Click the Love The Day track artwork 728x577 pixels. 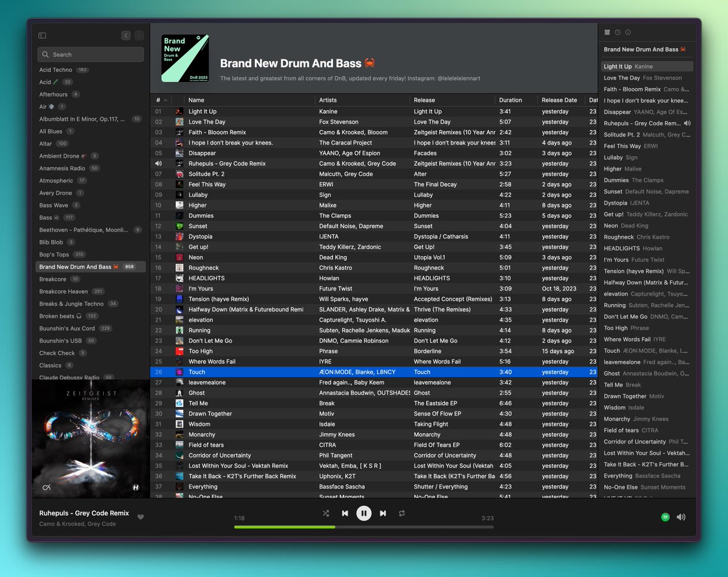pyautogui.click(x=180, y=122)
